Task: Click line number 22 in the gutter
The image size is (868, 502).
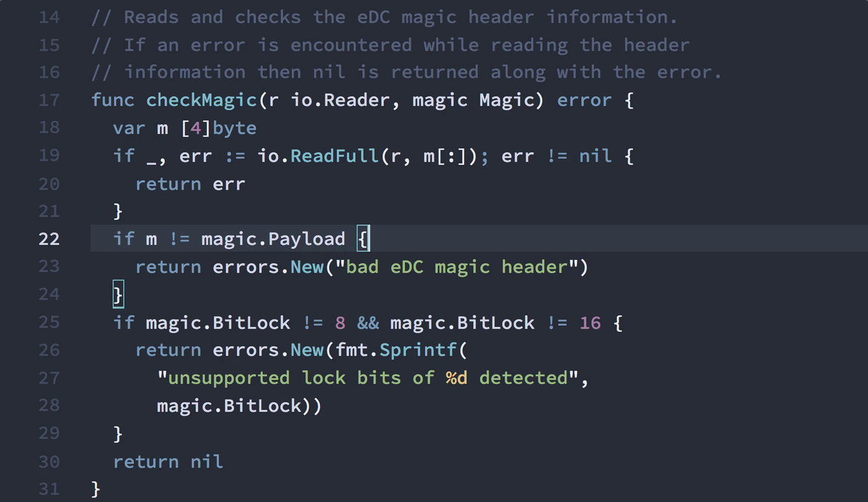Action: 49,239
